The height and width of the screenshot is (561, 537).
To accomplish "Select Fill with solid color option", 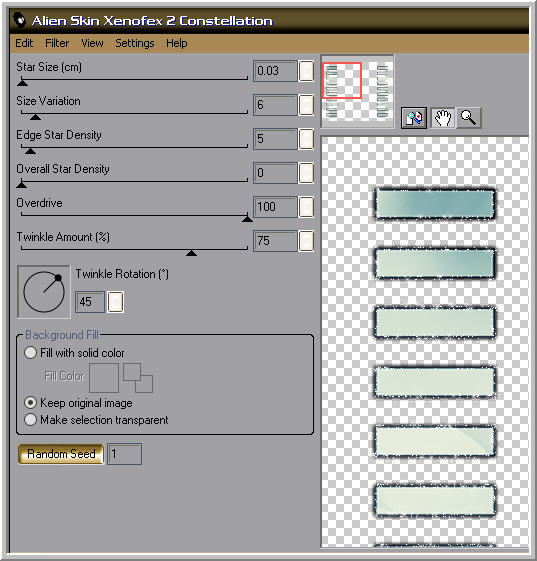I will [30, 352].
